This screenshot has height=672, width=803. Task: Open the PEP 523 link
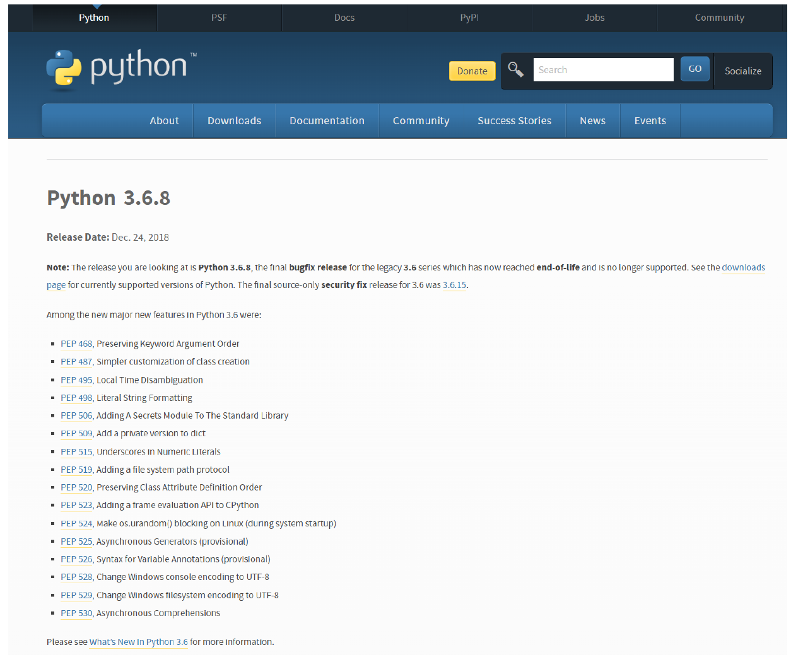pyautogui.click(x=77, y=506)
